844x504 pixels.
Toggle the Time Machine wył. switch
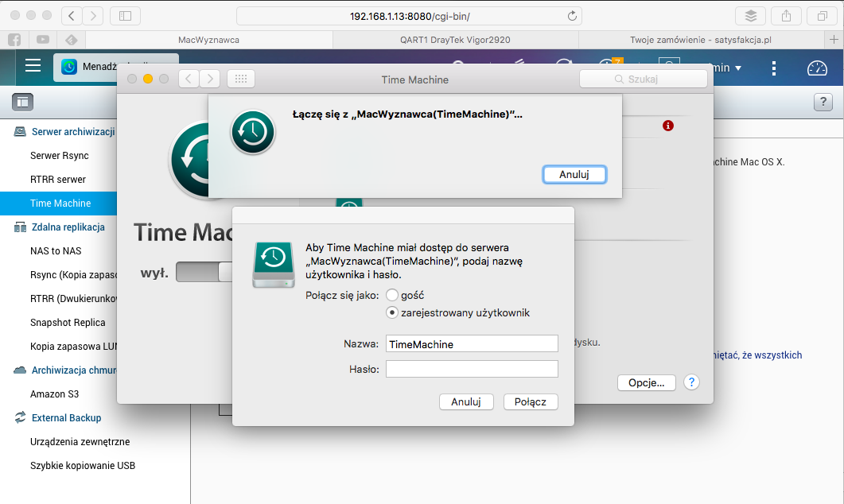click(204, 272)
